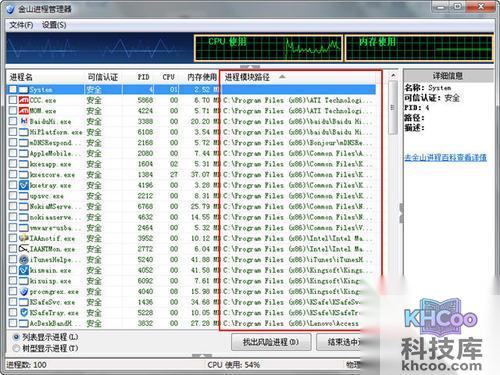
Task: Click the icon beside IAANTMon.exe
Action: (x=24, y=249)
